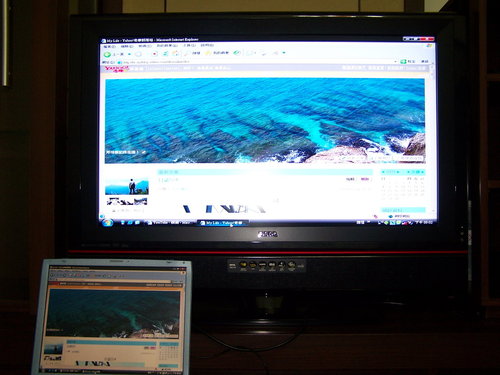Click the large ocean banner image on the TV
The image size is (500, 375).
[265, 121]
